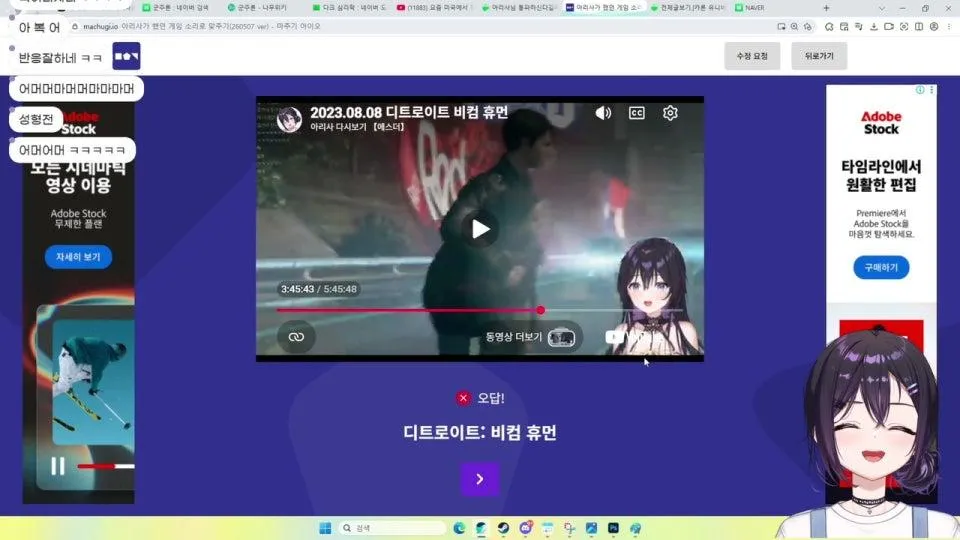Click the screen capture icon in the toolbar
960x540 pixels.
pyautogui.click(x=904, y=26)
